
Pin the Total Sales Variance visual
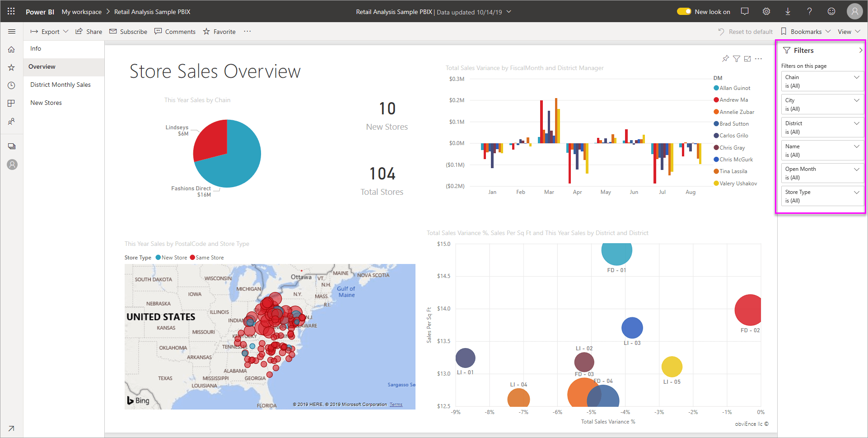726,58
